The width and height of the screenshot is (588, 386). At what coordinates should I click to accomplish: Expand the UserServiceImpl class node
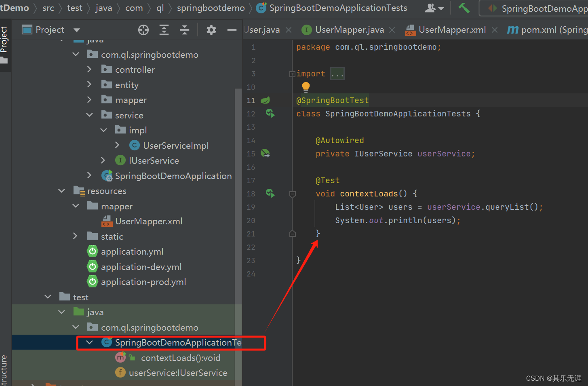pyautogui.click(x=117, y=145)
